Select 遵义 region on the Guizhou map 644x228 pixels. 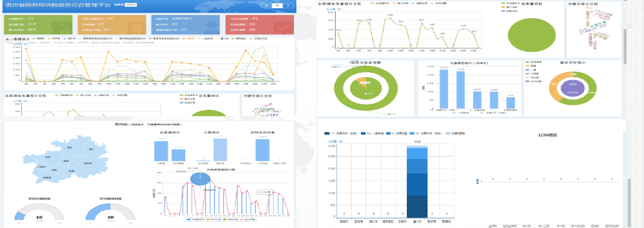tap(70, 147)
